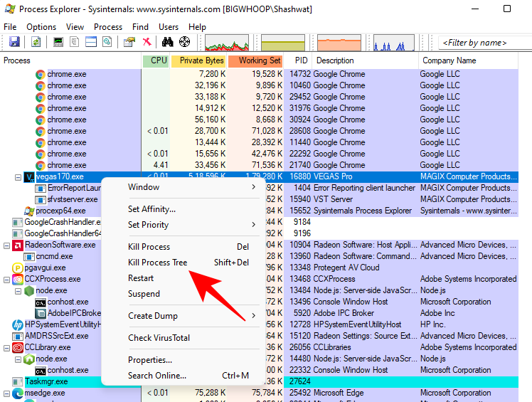Click the Save floppy disk toolbar icon
The image size is (532, 402).
coord(14,43)
